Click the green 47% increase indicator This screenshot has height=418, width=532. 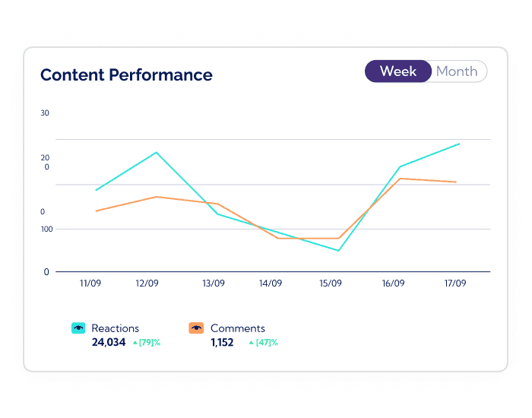pyautogui.click(x=263, y=342)
